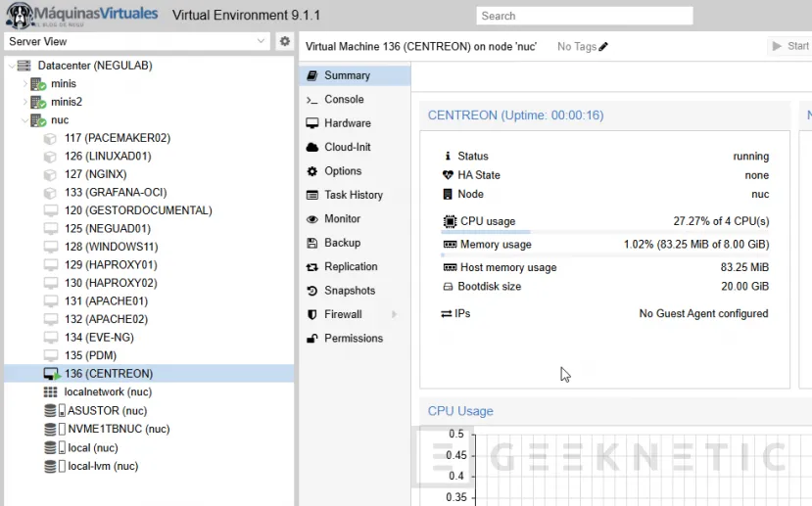Viewport: 812px width, 506px height.
Task: Click the Datacenter server icon
Action: (x=24, y=66)
